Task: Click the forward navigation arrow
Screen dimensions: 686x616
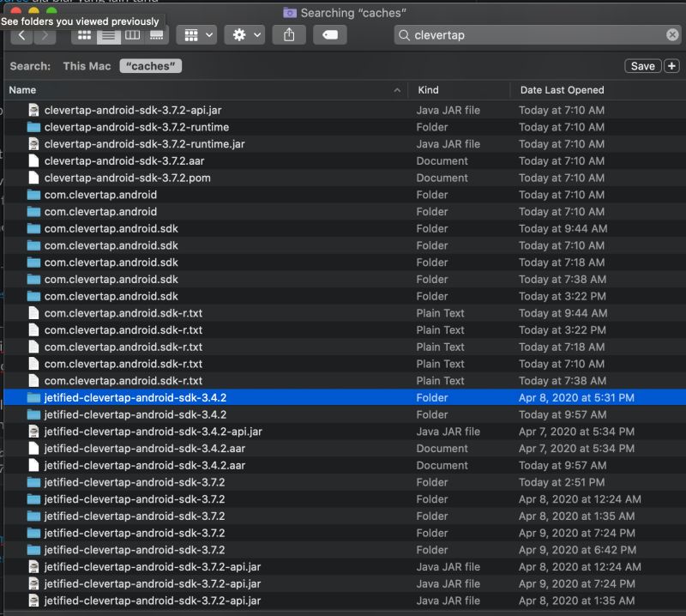Action: [43, 35]
